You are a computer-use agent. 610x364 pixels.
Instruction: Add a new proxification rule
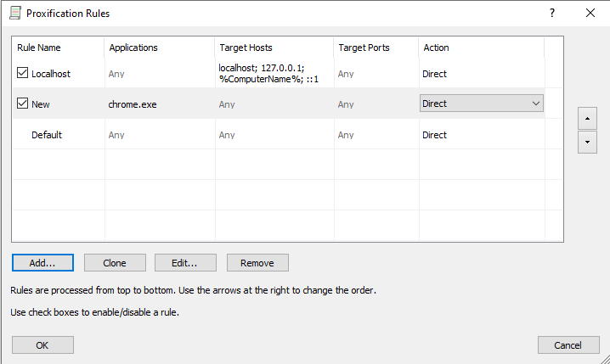[42, 263]
